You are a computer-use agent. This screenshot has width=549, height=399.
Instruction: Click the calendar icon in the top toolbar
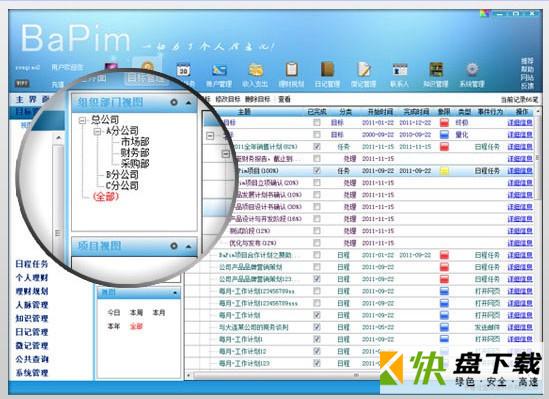click(183, 70)
